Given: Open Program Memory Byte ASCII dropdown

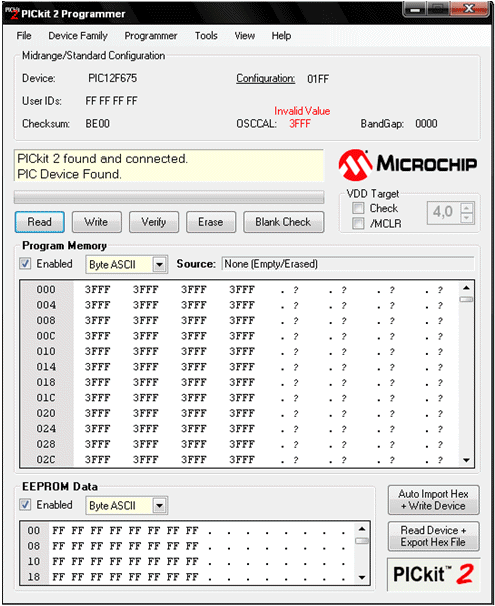Looking at the screenshot, I should (x=159, y=265).
